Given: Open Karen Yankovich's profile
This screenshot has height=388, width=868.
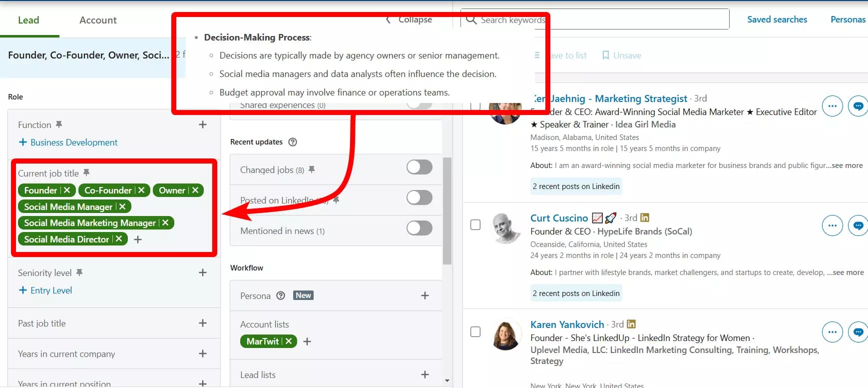Looking at the screenshot, I should 567,324.
